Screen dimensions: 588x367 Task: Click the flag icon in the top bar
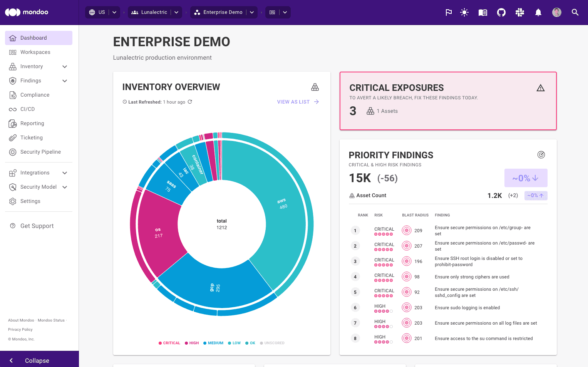449,12
